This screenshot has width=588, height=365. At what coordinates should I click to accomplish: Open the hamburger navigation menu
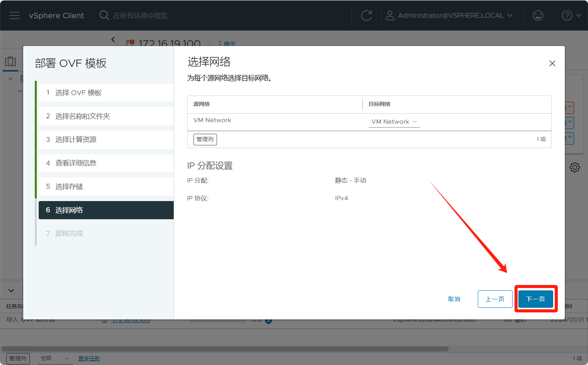click(x=15, y=15)
